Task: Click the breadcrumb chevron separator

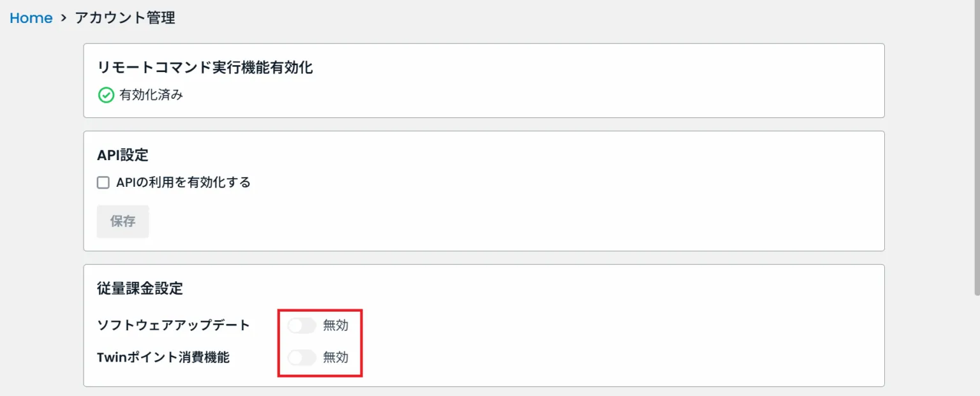Action: click(64, 18)
